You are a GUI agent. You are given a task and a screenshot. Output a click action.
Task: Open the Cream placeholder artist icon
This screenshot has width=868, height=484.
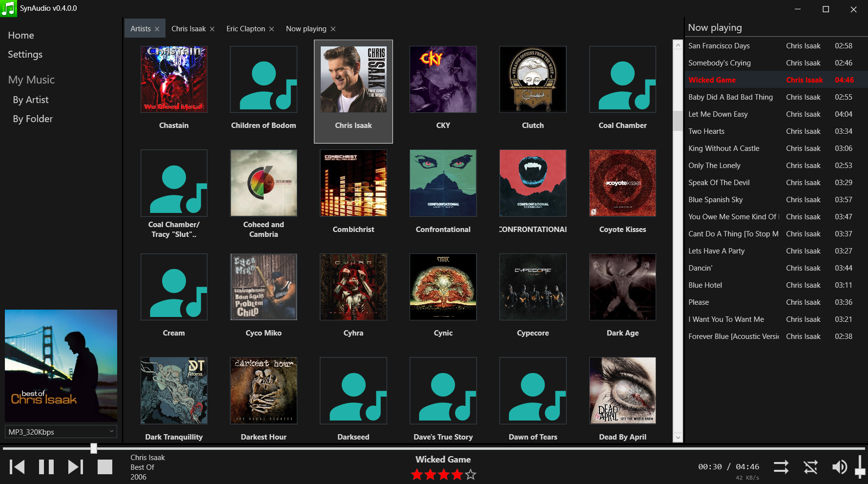(174, 287)
